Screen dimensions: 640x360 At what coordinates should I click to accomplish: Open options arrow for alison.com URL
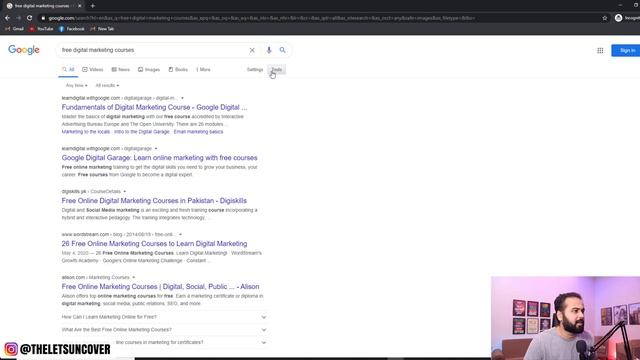coord(133,277)
